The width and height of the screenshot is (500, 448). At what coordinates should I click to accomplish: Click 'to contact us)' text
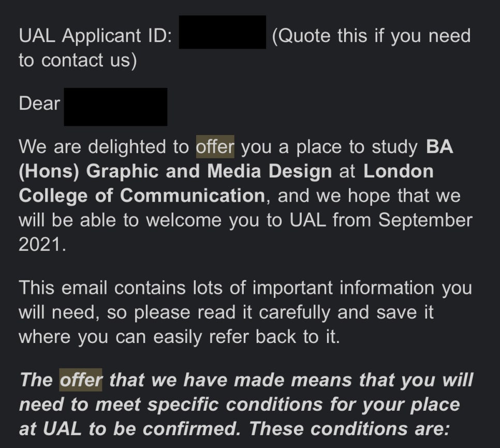pyautogui.click(x=78, y=60)
